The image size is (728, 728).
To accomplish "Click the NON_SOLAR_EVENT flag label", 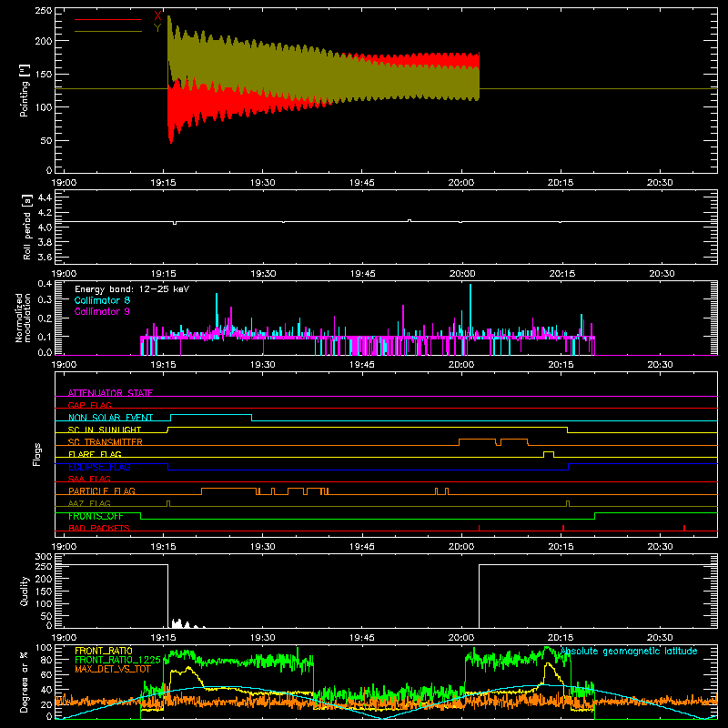I will click(110, 418).
